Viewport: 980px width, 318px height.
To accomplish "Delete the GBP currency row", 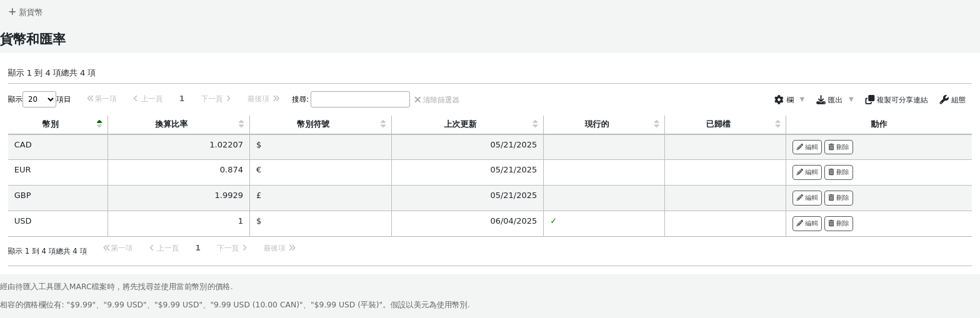I will (838, 197).
